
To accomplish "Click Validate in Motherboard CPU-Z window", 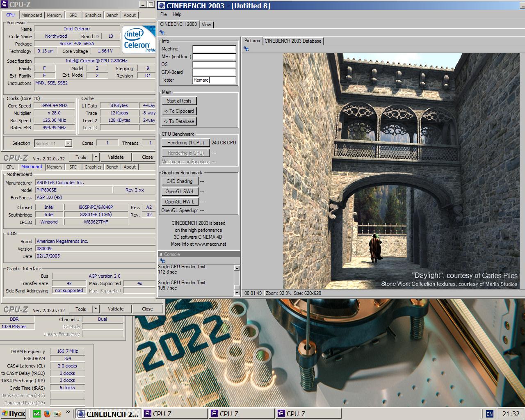I will tap(116, 309).
